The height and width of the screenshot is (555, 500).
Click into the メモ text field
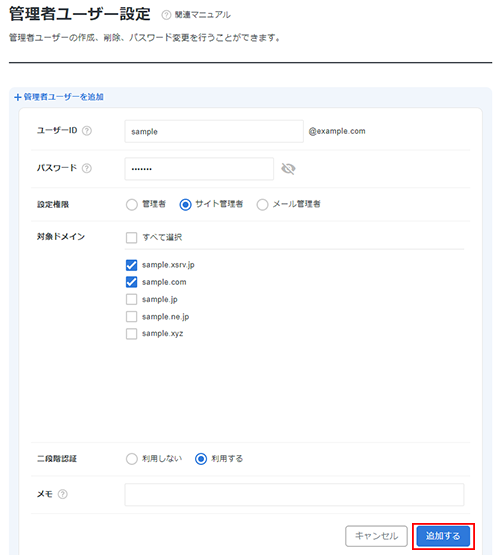coord(294,494)
